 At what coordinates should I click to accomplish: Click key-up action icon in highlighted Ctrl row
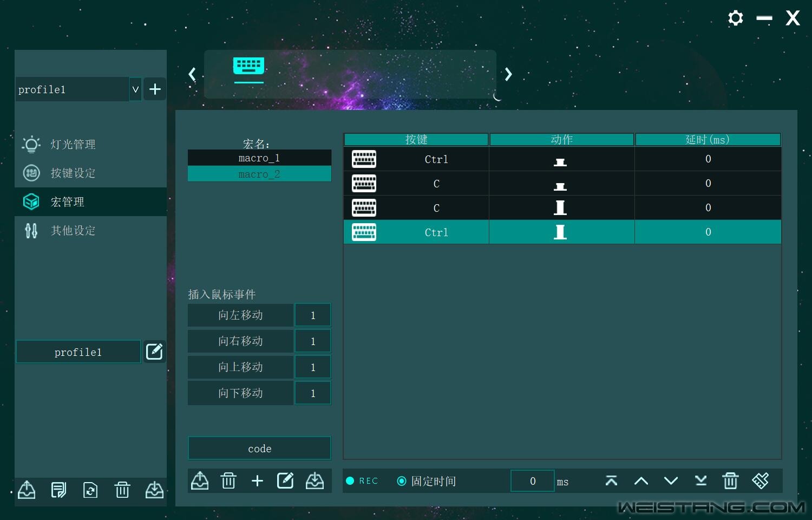click(x=560, y=232)
